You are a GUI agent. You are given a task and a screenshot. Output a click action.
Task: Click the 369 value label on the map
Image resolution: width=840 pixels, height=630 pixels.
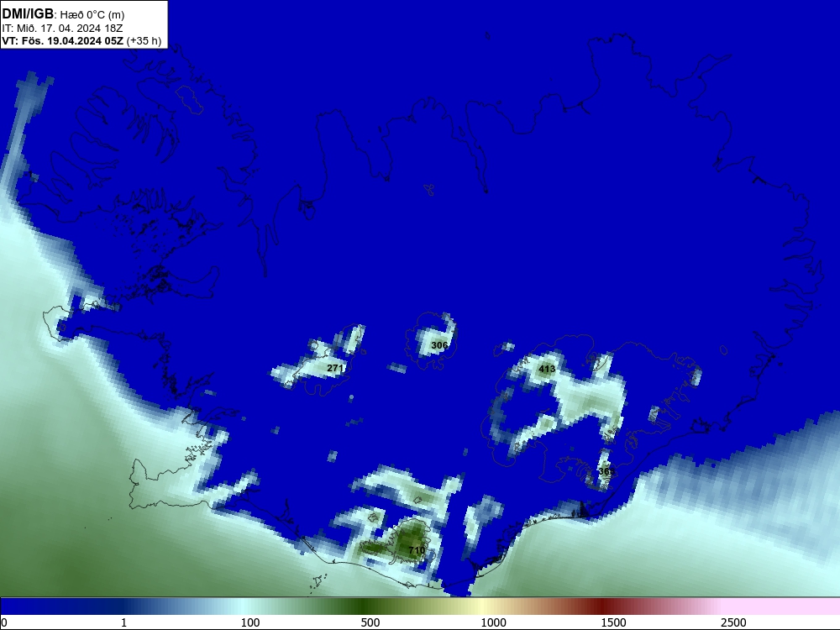(606, 471)
